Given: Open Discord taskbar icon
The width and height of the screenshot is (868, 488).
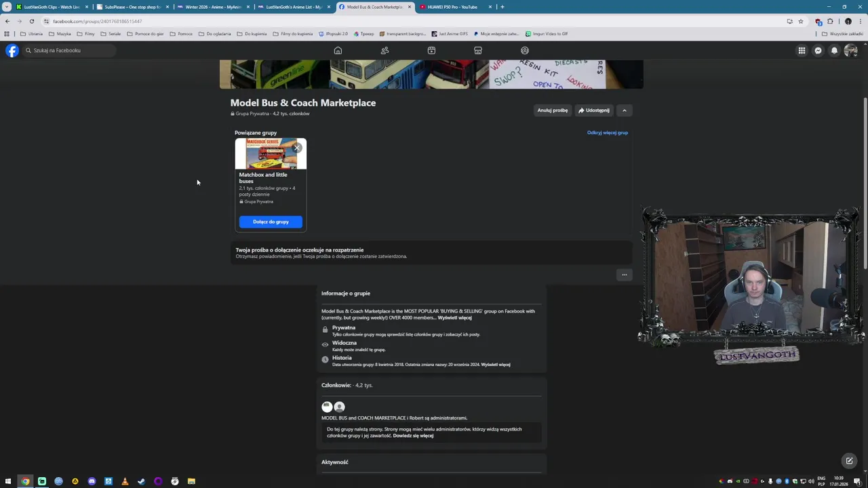Looking at the screenshot, I should 92,481.
